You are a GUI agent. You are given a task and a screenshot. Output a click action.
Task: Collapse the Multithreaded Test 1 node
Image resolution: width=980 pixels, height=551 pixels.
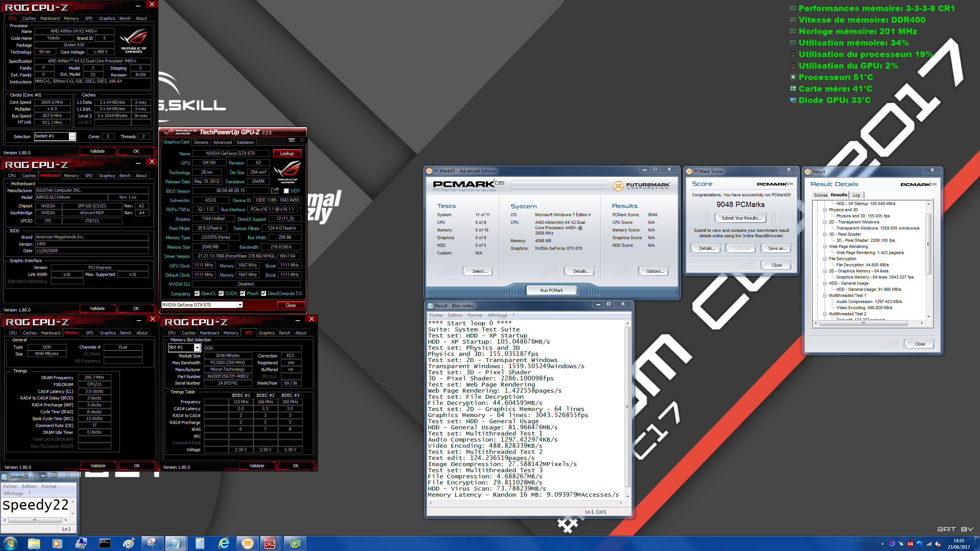(825, 295)
